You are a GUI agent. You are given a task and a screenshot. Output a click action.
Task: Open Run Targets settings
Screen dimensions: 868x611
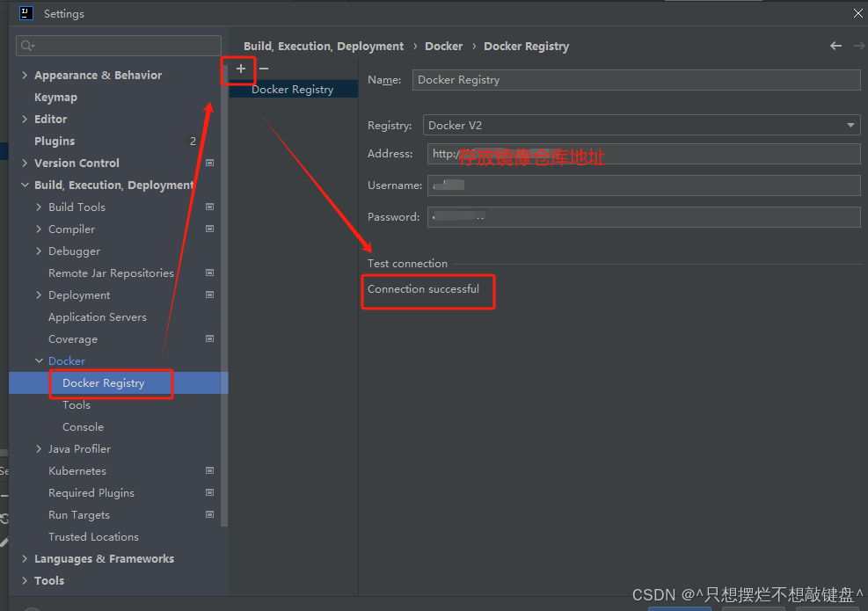point(78,514)
